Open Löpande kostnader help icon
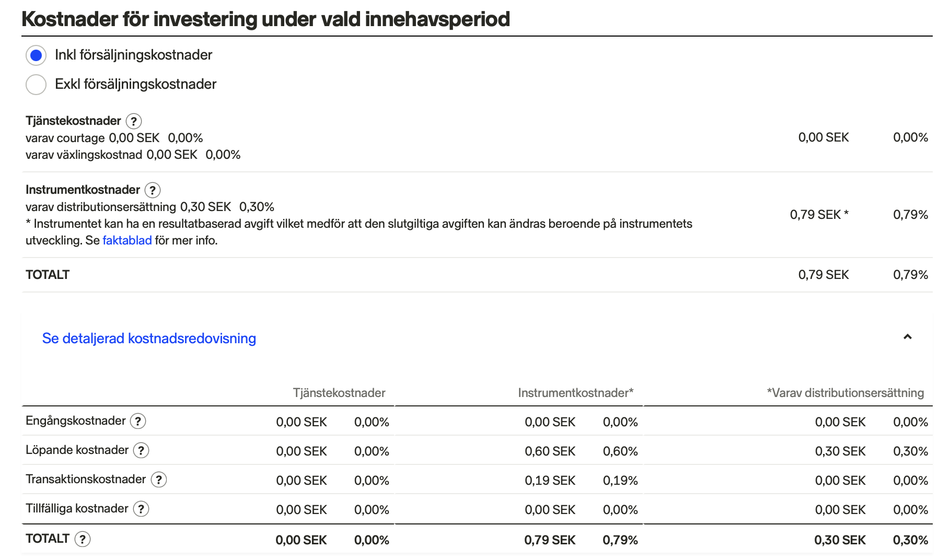Image resolution: width=950 pixels, height=560 pixels. (x=141, y=450)
